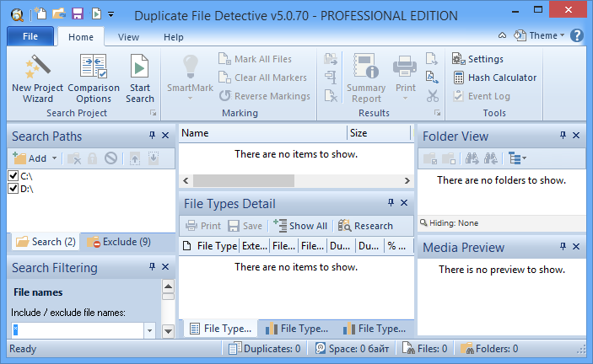Click the move path up icon
The height and width of the screenshot is (364, 593).
click(x=135, y=158)
